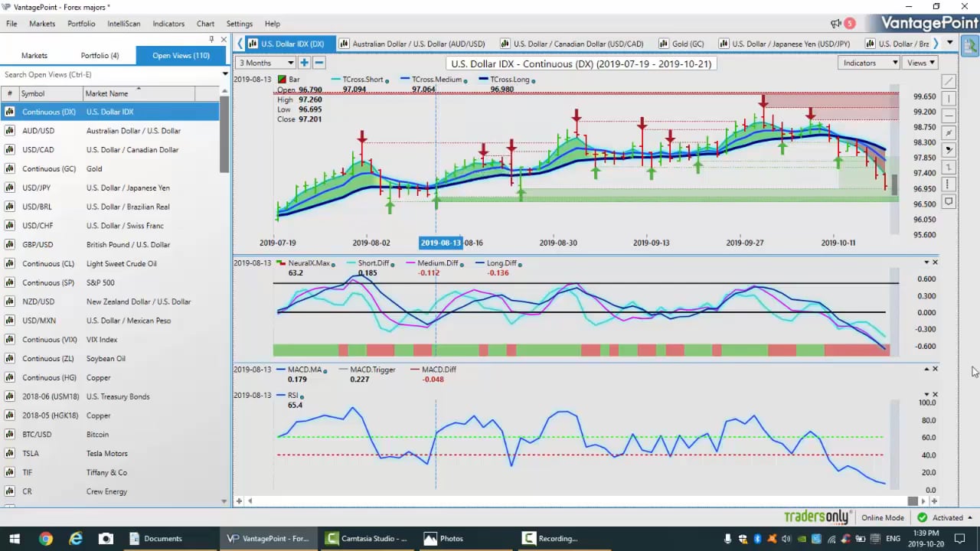Click the Search Open Views input field
980x551 pixels.
click(109, 74)
